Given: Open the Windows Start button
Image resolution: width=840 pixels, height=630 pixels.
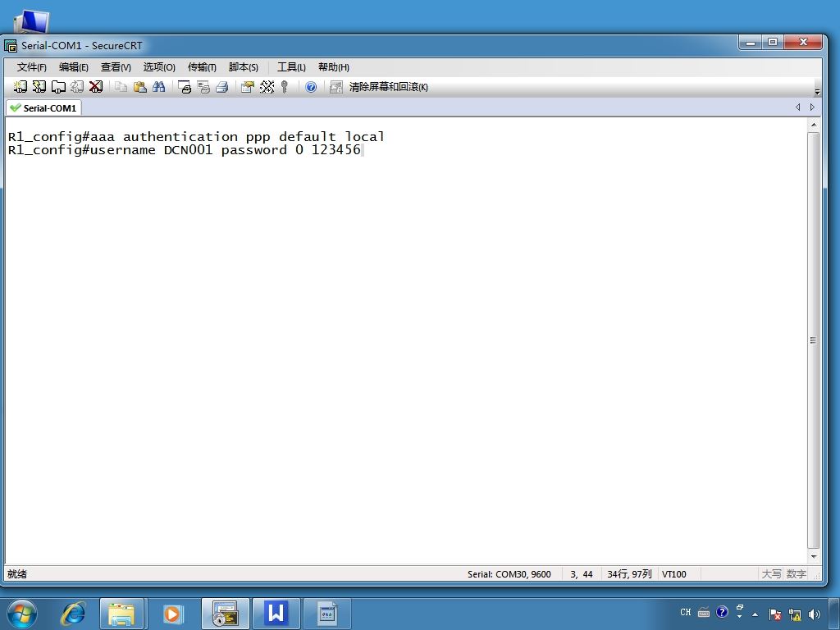Looking at the screenshot, I should coord(22,614).
